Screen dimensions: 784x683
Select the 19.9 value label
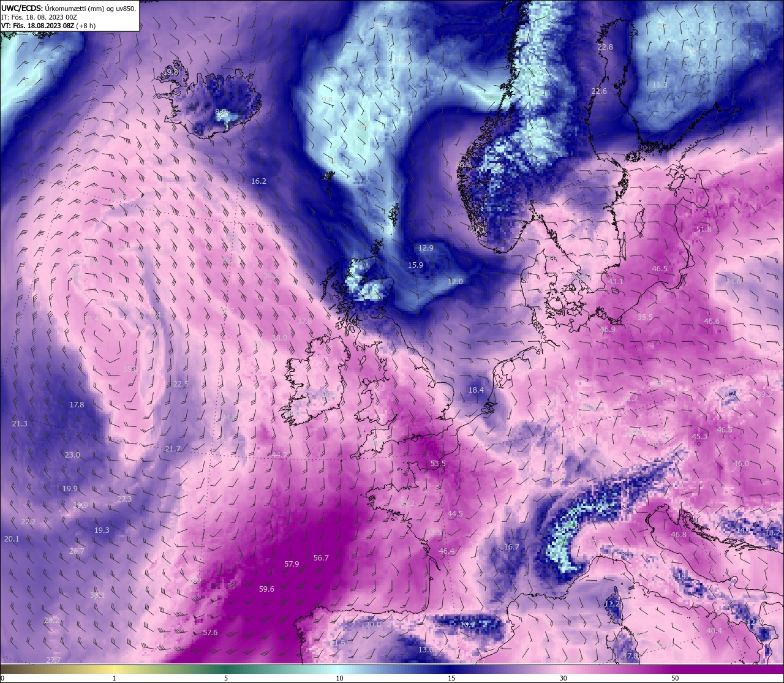pyautogui.click(x=70, y=488)
